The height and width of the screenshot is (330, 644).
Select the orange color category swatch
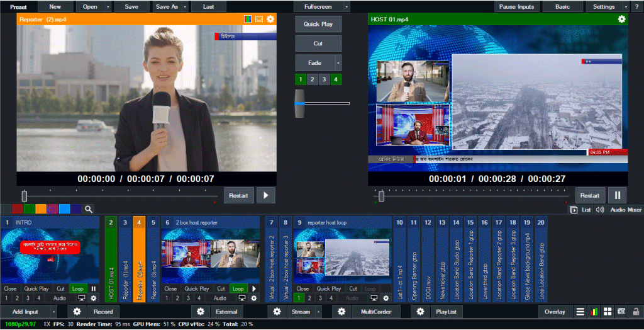41,209
